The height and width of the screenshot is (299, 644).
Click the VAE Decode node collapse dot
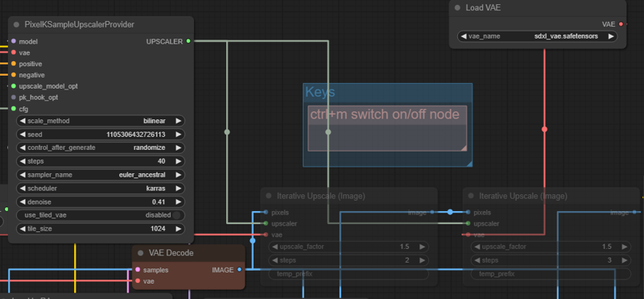tap(140, 253)
